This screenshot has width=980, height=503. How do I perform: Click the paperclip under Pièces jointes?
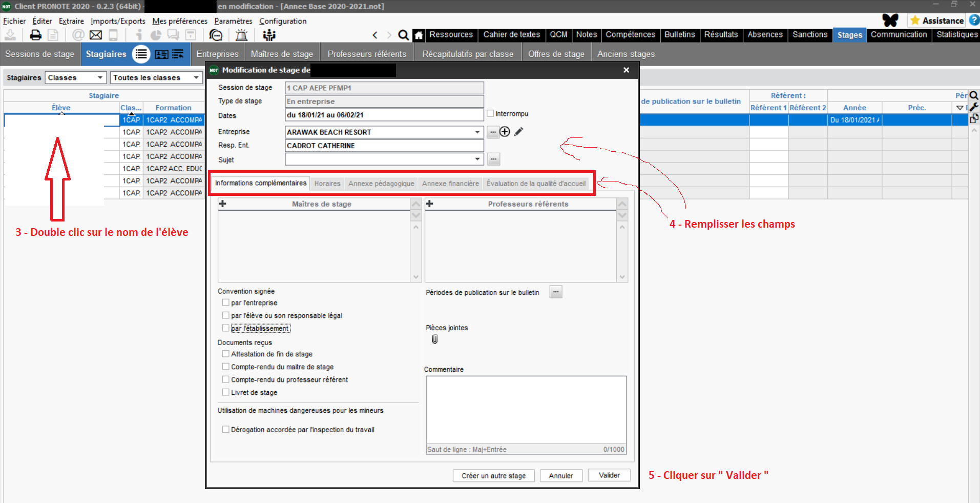435,339
